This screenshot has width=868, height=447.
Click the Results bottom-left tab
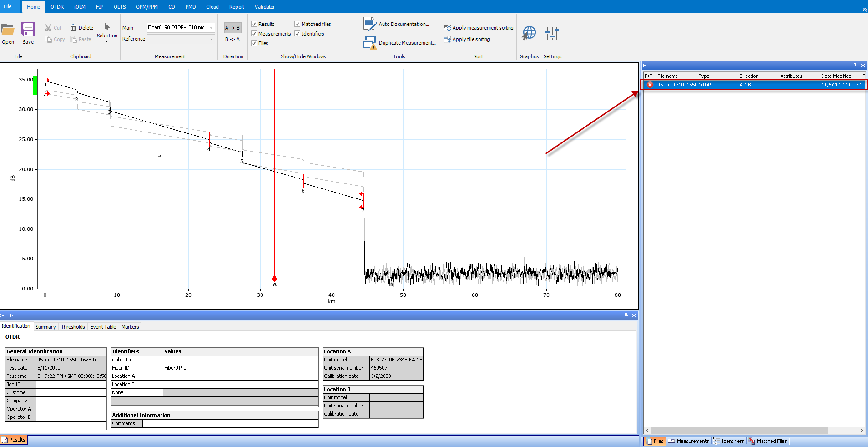click(x=14, y=440)
